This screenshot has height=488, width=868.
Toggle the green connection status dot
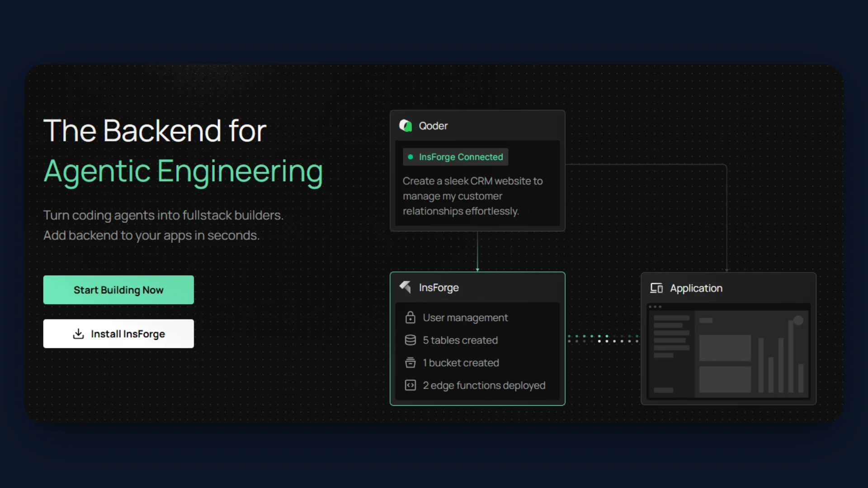click(x=410, y=157)
